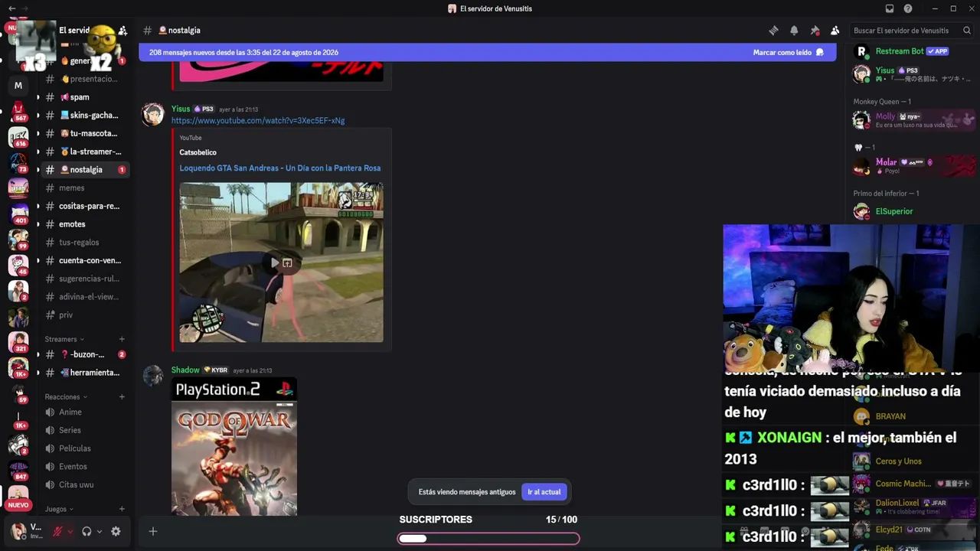
Task: Join the Anime voice channel
Action: [x=83, y=412]
